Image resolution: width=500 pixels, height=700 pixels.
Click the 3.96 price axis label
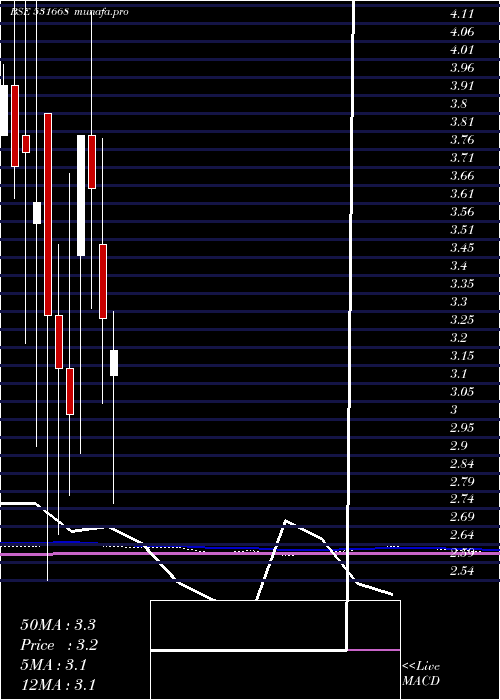coord(462,68)
